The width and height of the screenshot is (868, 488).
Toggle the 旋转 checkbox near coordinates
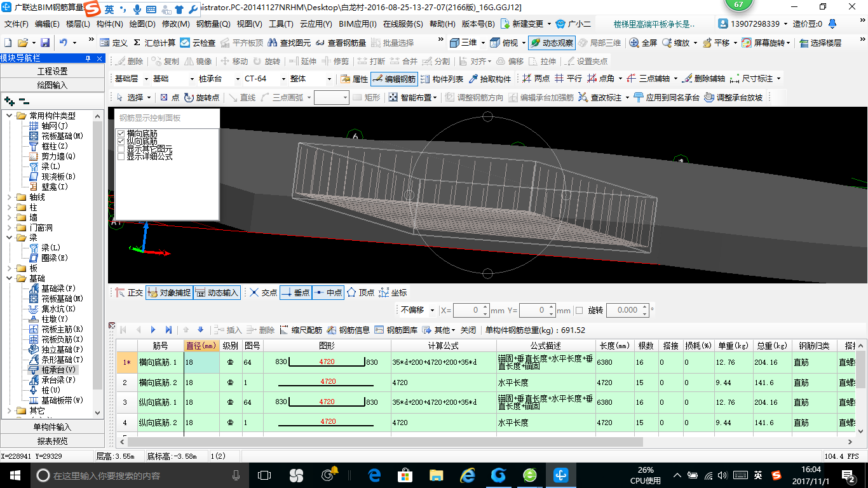(x=578, y=310)
